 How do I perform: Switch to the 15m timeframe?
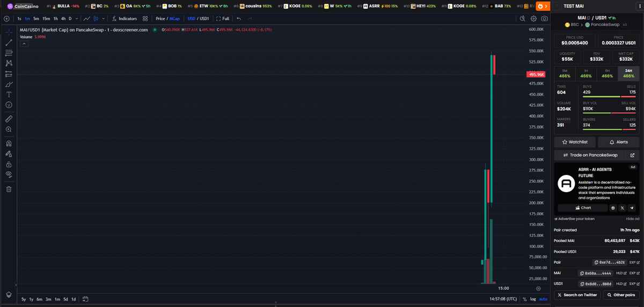pos(46,18)
